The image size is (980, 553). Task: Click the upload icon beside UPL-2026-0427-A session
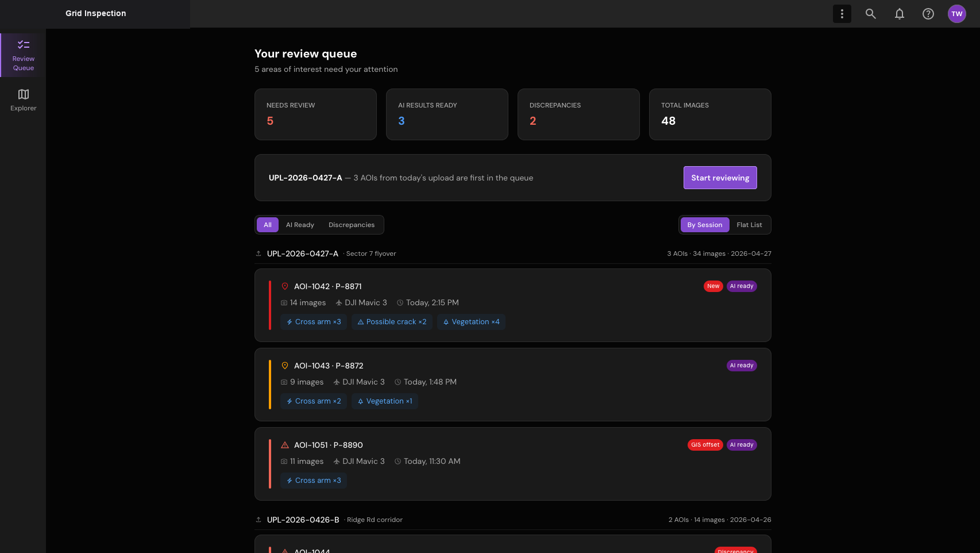(x=258, y=254)
